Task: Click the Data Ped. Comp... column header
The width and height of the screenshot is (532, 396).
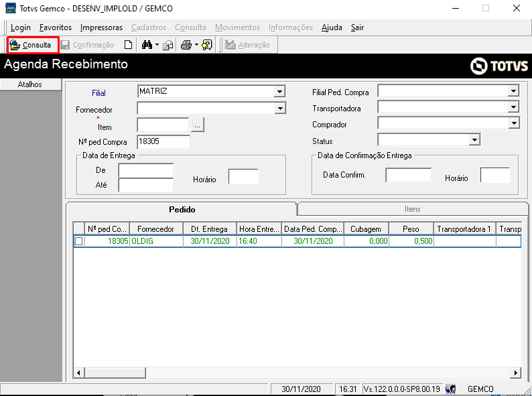Action: point(312,229)
